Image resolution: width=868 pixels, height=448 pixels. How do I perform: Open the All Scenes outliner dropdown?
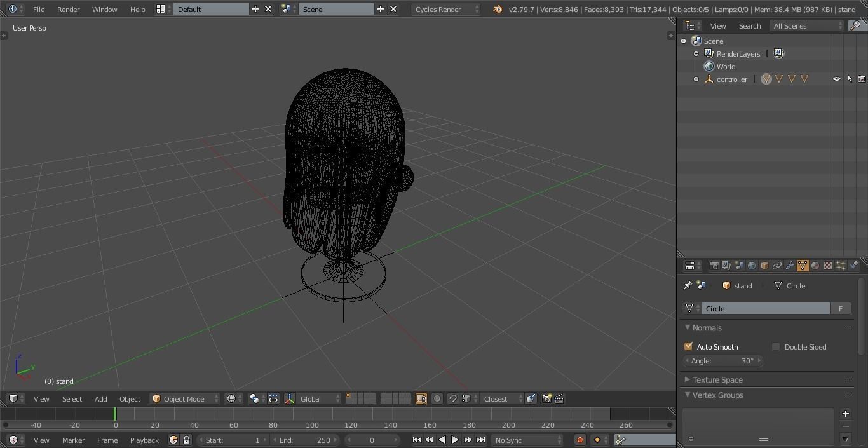click(806, 25)
